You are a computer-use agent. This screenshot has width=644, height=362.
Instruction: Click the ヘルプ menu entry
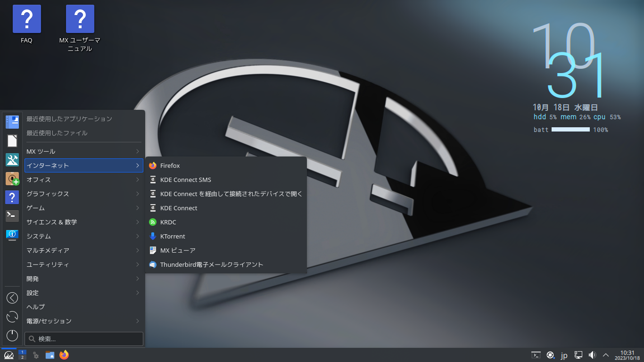coord(83,307)
